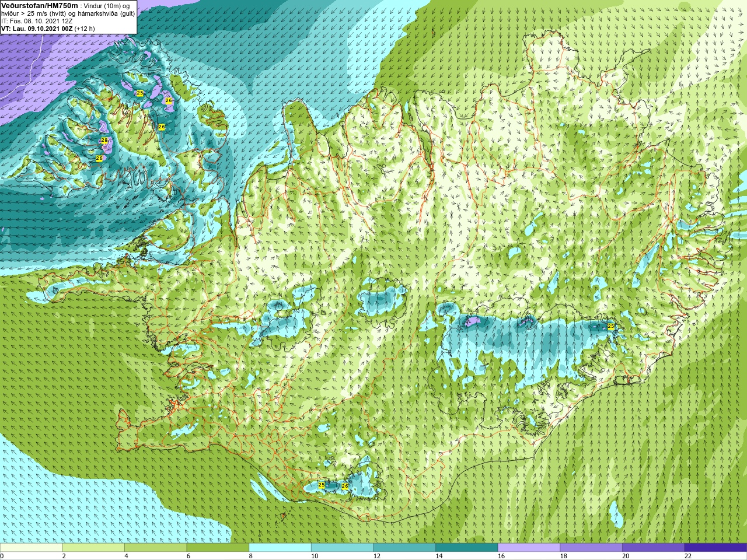Image resolution: width=747 pixels, height=560 pixels.
Task: Click the 'VT: Lau. 09.10.2021 00Z (+12 h)' line
Action: point(48,29)
